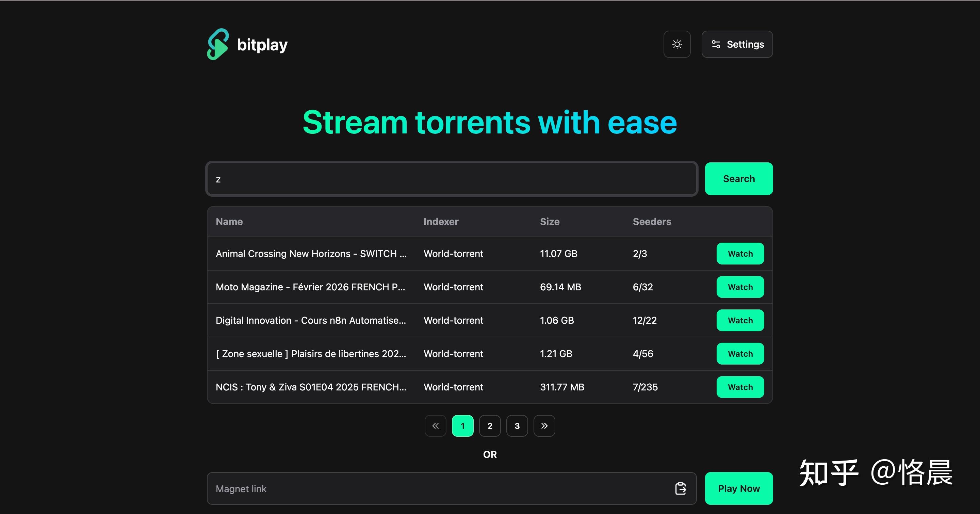Click the Seeders column header
This screenshot has width=980, height=514.
[x=652, y=222]
